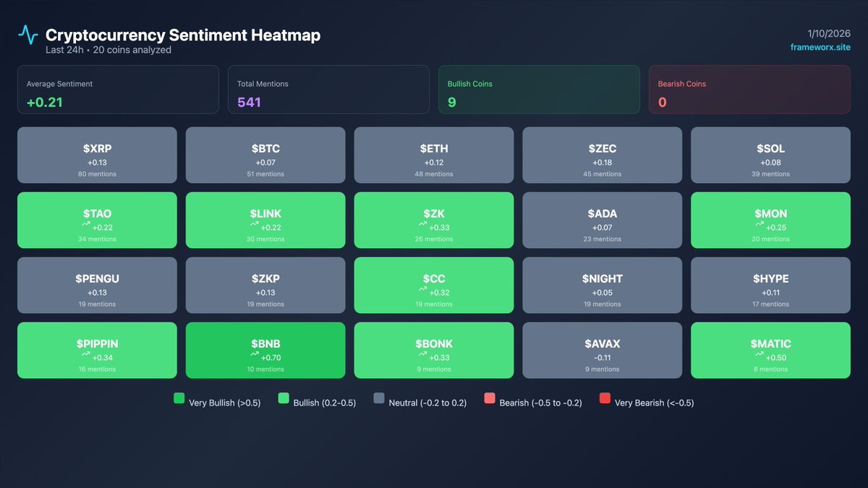The height and width of the screenshot is (488, 868).
Task: Open the Total Mentions summary card
Action: [328, 90]
